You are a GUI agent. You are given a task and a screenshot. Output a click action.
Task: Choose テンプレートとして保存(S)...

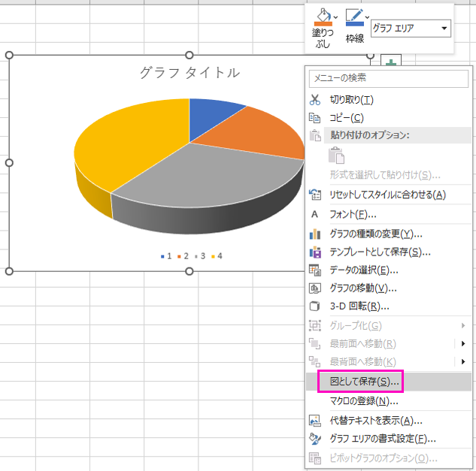pos(380,252)
